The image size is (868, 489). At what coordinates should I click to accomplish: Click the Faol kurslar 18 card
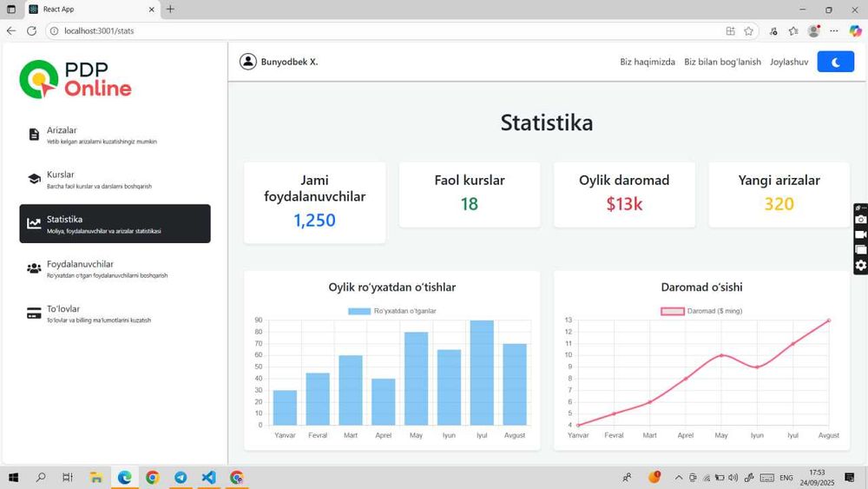point(470,195)
